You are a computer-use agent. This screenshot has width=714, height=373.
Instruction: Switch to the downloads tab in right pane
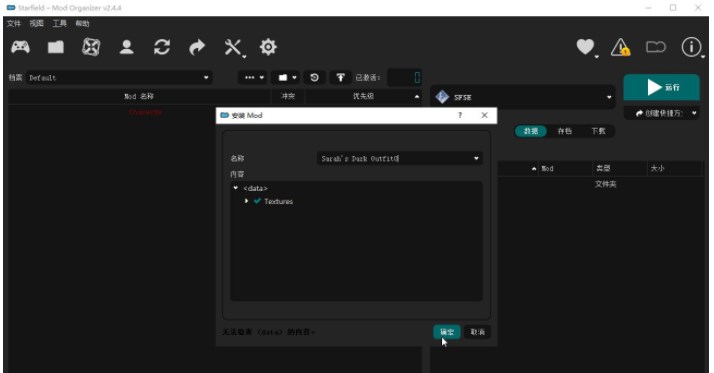coord(598,131)
